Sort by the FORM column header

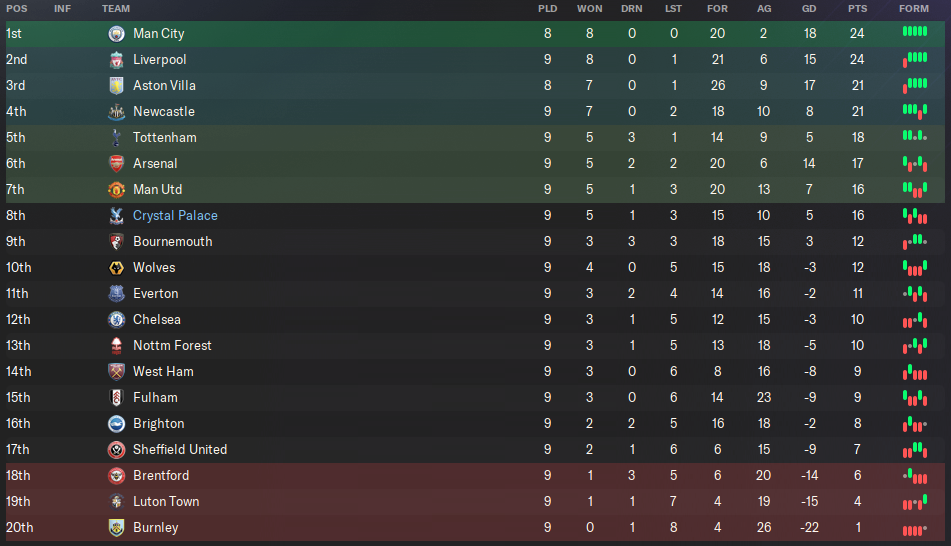click(913, 8)
